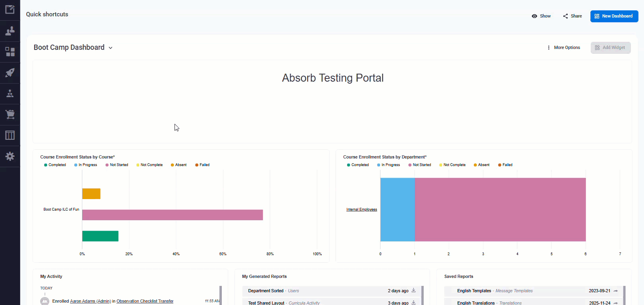Image resolution: width=644 pixels, height=305 pixels.
Task: Open the dashboard widgets sidebar icon
Action: [x=10, y=52]
